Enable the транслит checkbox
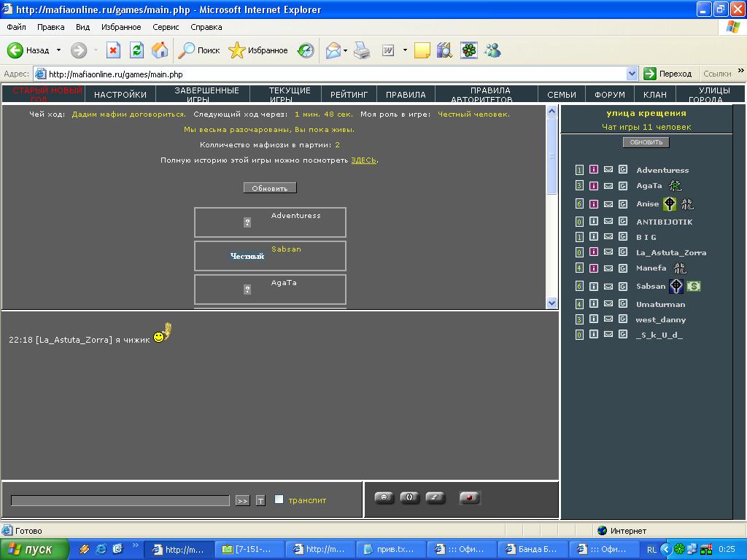The image size is (747, 560). (279, 499)
